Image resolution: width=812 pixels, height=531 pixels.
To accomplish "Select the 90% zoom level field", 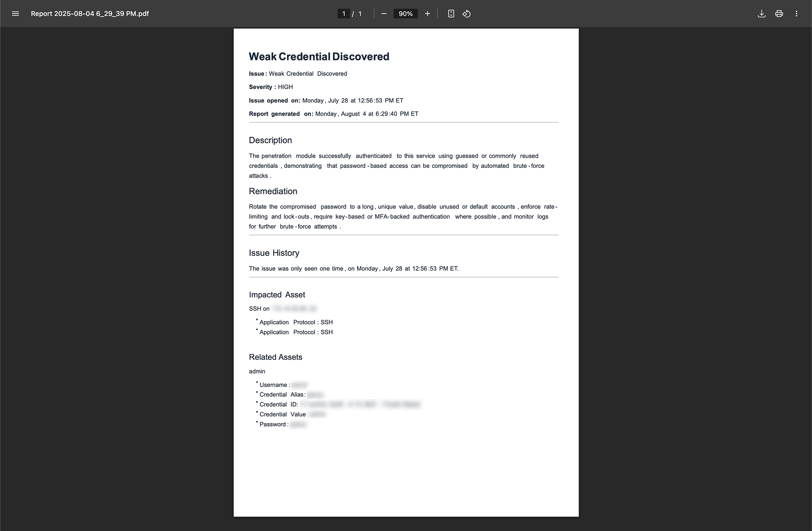I will pos(406,14).
